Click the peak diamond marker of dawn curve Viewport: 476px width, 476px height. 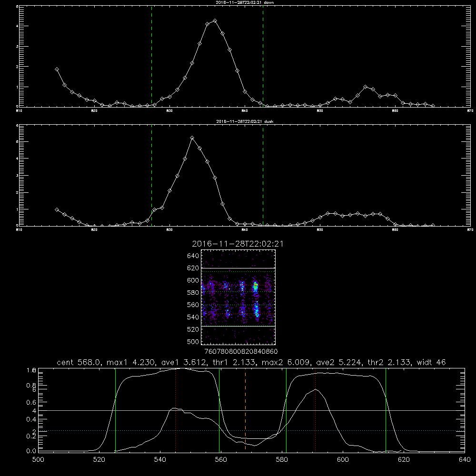click(215, 21)
